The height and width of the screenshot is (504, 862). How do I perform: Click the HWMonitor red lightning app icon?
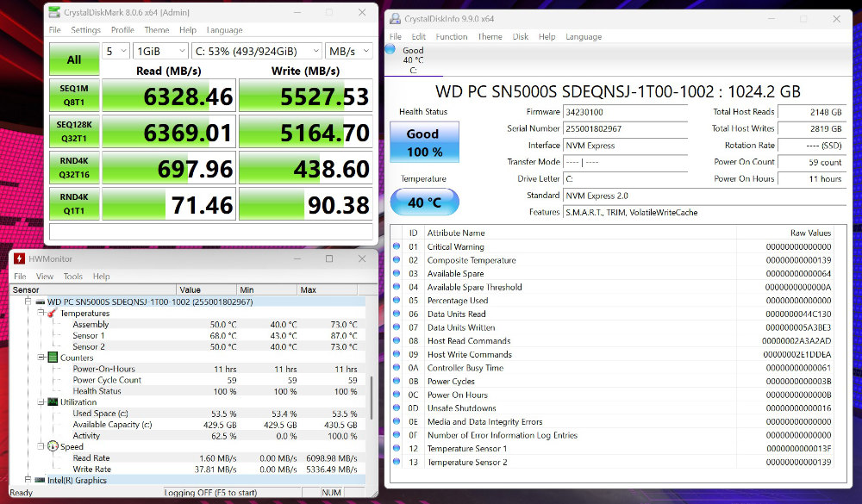tap(19, 258)
